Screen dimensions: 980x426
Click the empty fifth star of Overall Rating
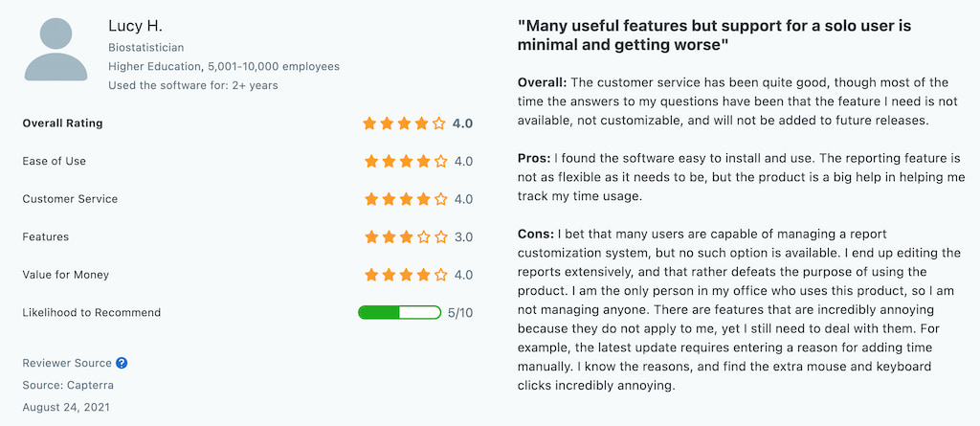[x=439, y=123]
